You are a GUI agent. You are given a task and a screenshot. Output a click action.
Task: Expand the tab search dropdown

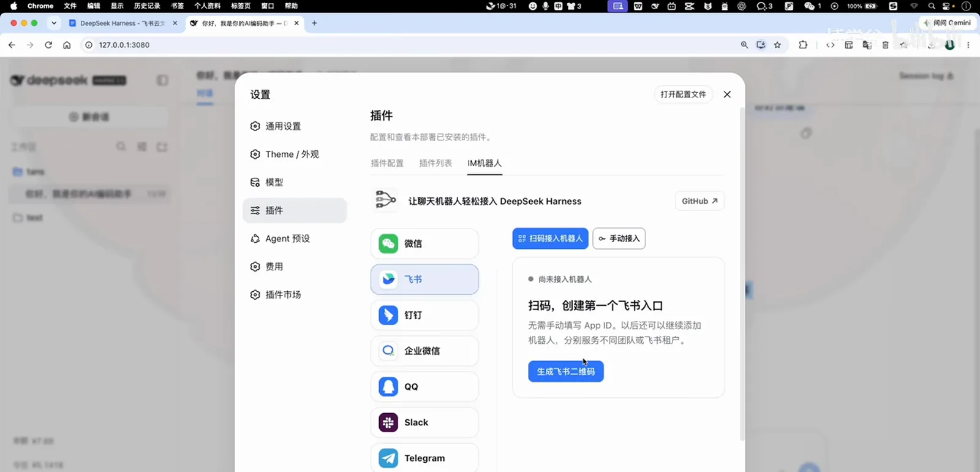coord(54,23)
